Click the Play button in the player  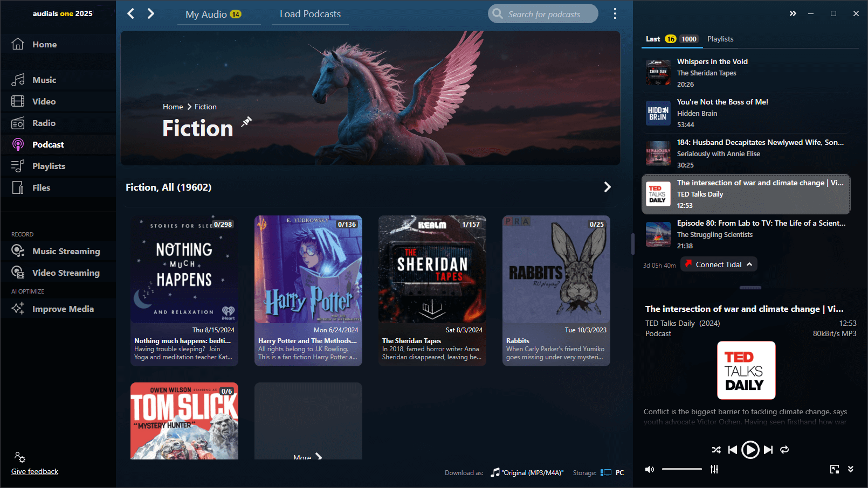(750, 450)
